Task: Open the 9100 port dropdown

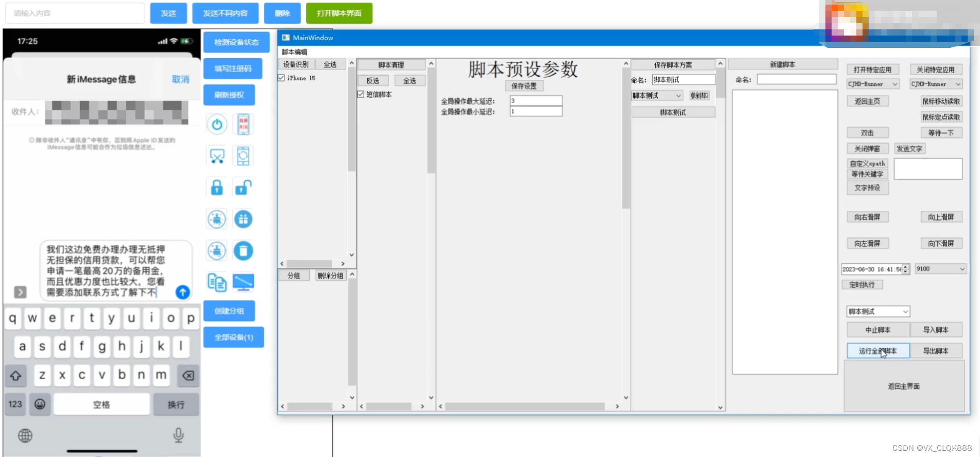Action: (x=940, y=269)
